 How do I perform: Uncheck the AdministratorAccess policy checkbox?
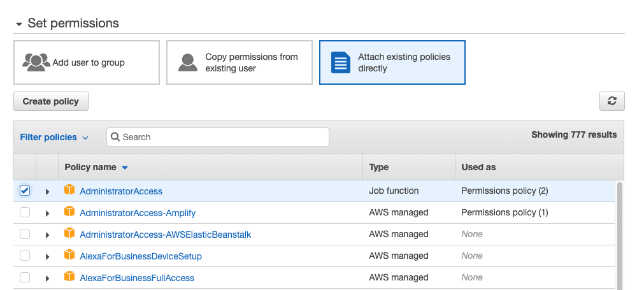coord(25,191)
